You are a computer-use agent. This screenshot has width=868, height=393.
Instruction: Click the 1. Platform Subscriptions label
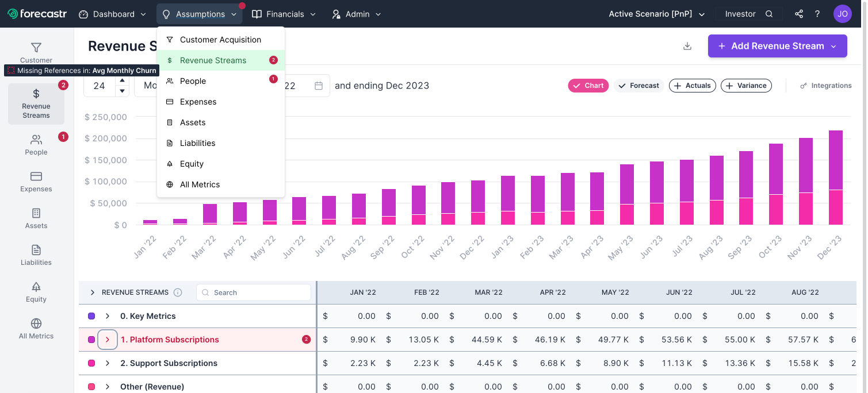(170, 340)
